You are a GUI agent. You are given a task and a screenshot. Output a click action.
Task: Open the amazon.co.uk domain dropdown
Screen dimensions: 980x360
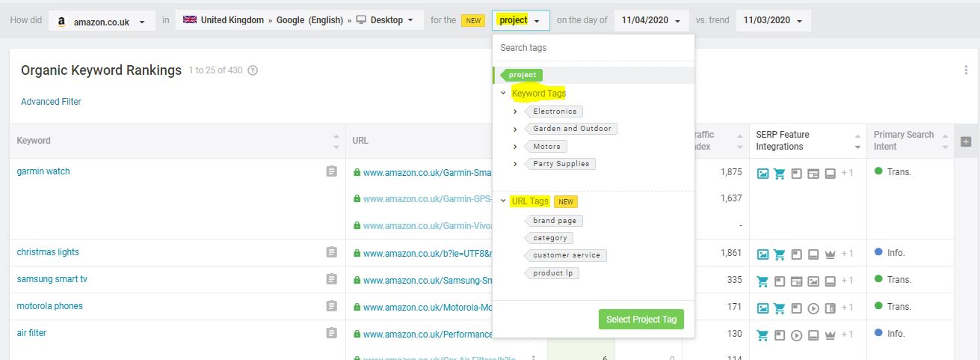click(102, 21)
